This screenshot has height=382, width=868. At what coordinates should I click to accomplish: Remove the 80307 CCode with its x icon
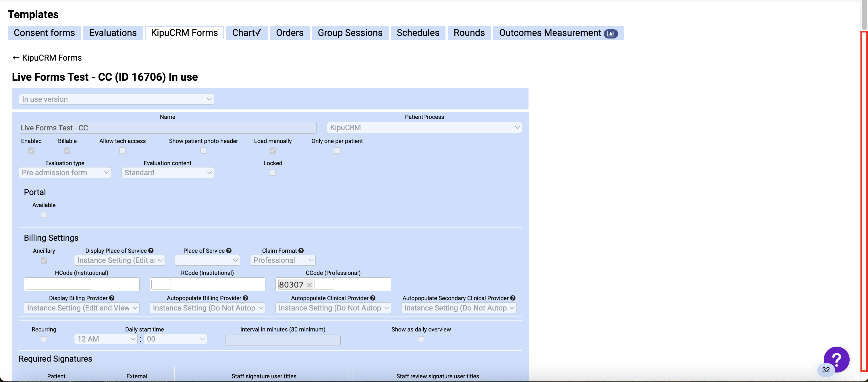[309, 285]
